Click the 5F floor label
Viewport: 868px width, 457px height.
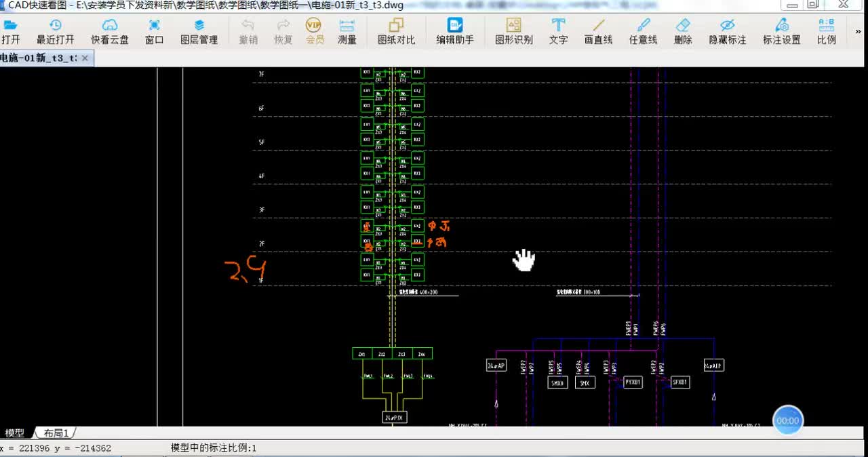[262, 142]
